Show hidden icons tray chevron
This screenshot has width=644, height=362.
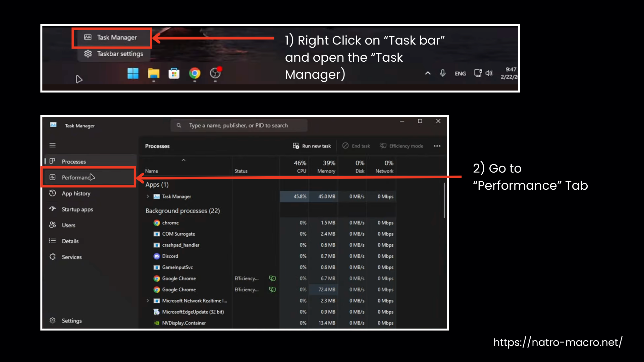(428, 73)
